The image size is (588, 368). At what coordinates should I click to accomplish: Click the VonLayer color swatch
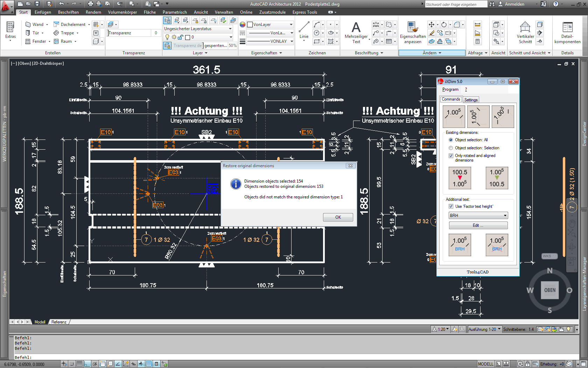pyautogui.click(x=250, y=25)
